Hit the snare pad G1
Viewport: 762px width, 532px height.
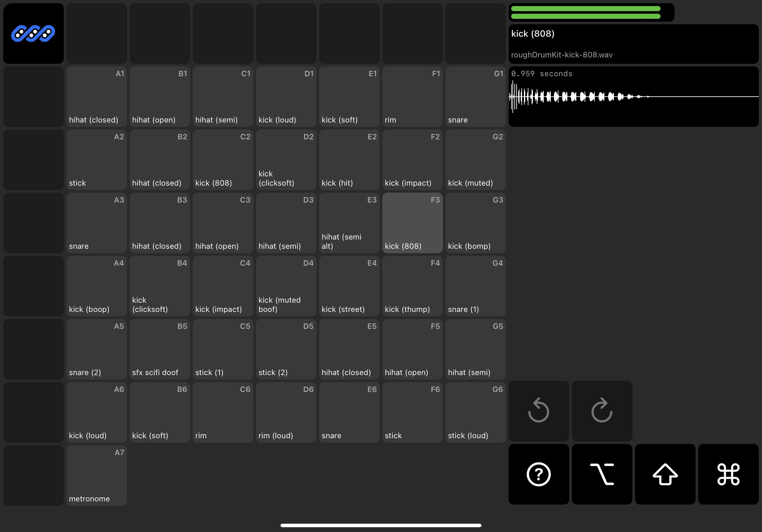click(x=475, y=97)
